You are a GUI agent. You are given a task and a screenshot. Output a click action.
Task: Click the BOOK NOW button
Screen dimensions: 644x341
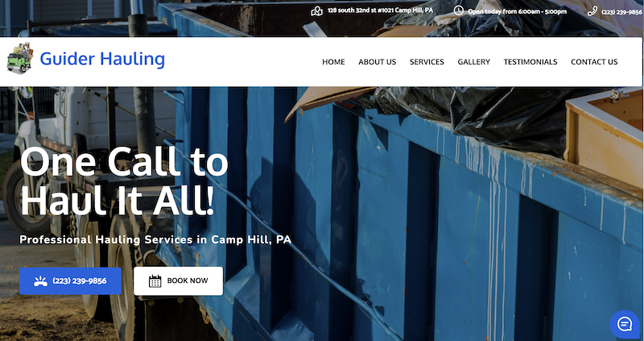tap(178, 281)
